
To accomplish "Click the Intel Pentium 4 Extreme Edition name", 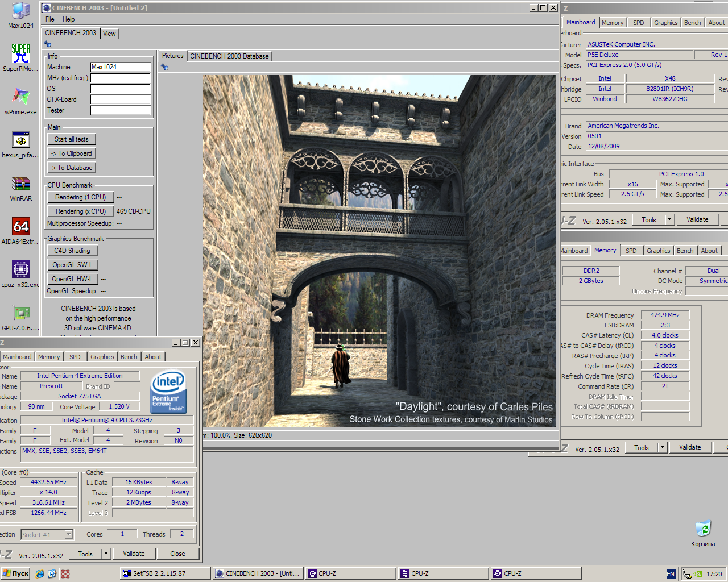I will click(x=80, y=376).
